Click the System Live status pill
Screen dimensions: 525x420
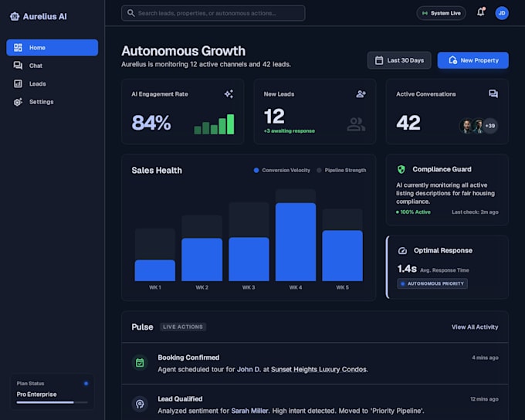point(441,13)
